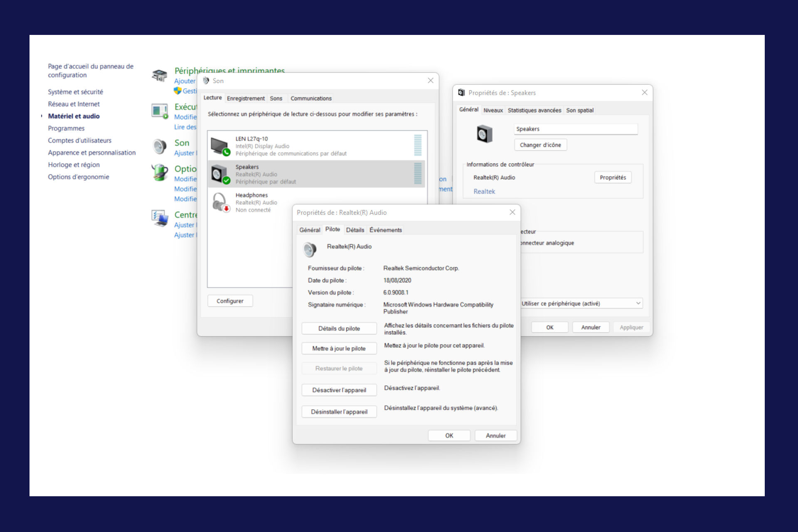Image resolution: width=798 pixels, height=532 pixels.
Task: Click the speaker icon in Propriétés de Speakers
Action: click(x=484, y=134)
